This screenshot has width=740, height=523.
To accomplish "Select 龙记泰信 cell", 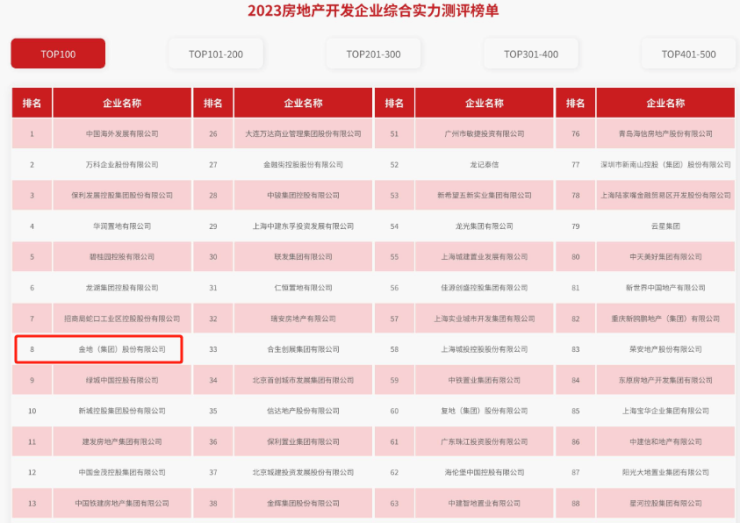I will click(x=485, y=164).
